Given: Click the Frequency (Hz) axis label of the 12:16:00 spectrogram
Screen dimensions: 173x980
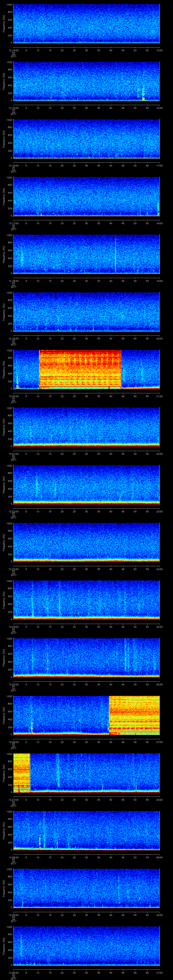Looking at the screenshot, I should (4, 139).
